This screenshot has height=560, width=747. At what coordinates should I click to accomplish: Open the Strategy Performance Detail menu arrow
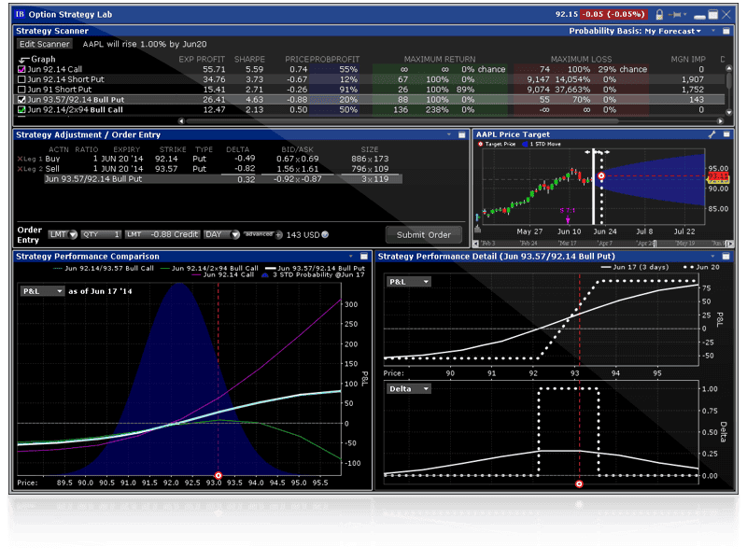(713, 256)
